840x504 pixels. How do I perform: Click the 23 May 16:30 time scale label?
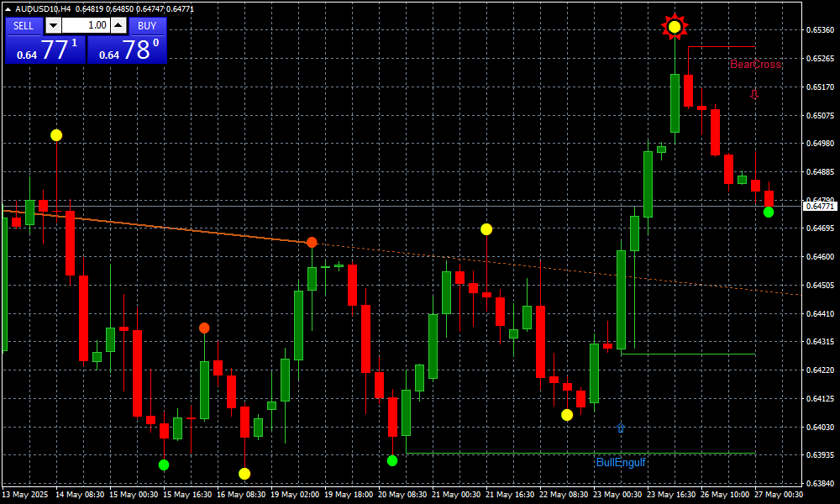click(669, 495)
